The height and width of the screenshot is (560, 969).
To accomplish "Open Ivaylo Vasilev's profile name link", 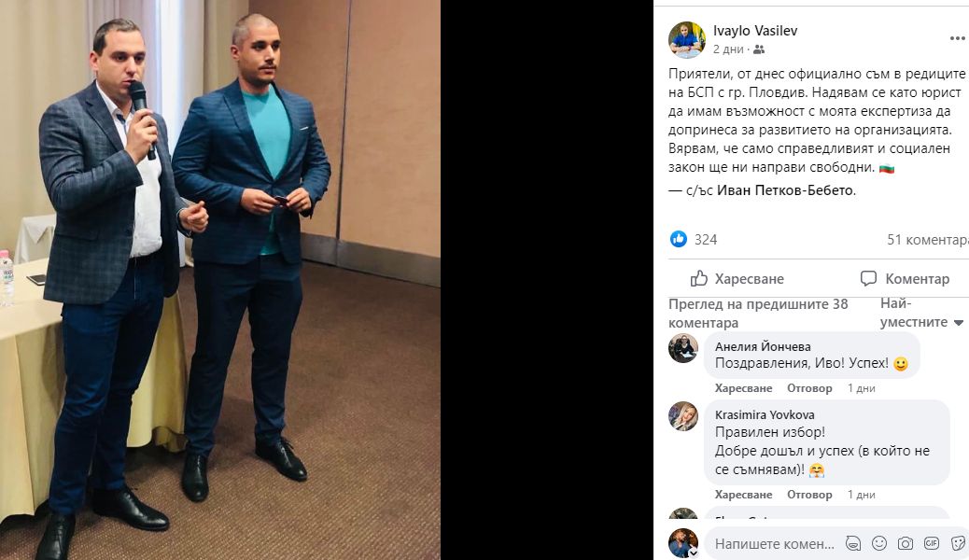I will 755,31.
